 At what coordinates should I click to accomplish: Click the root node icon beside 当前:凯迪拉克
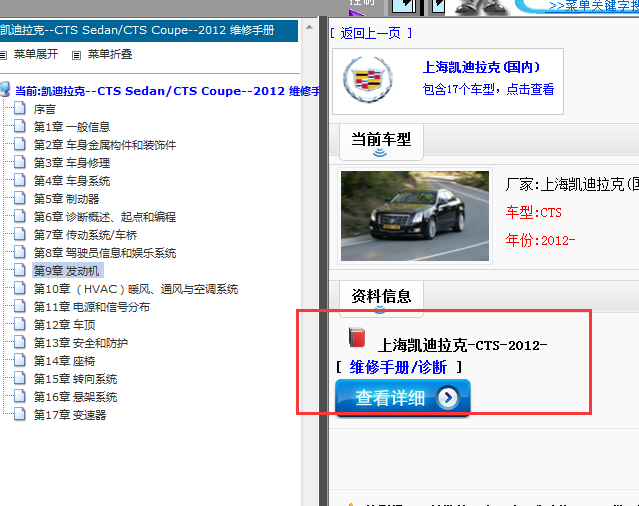pos(5,89)
